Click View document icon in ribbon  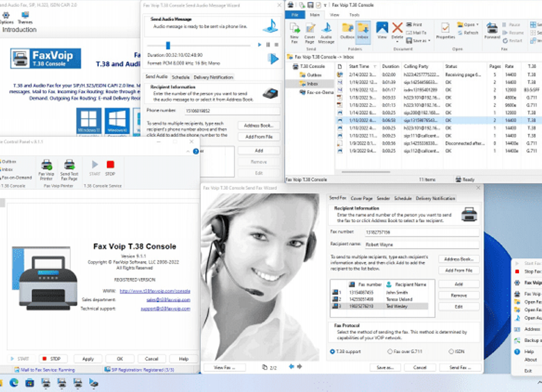pyautogui.click(x=382, y=31)
